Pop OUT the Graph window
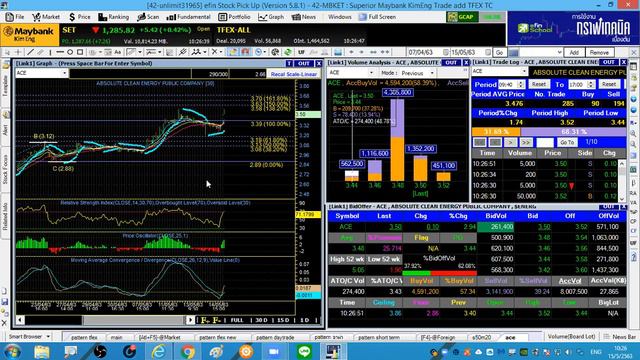640x360 pixels. click(304, 63)
